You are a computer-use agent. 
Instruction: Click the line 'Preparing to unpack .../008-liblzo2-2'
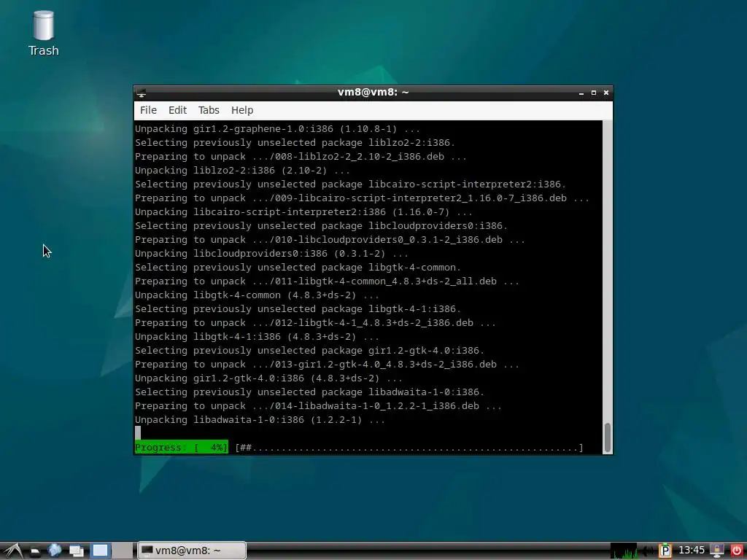pyautogui.click(x=301, y=156)
